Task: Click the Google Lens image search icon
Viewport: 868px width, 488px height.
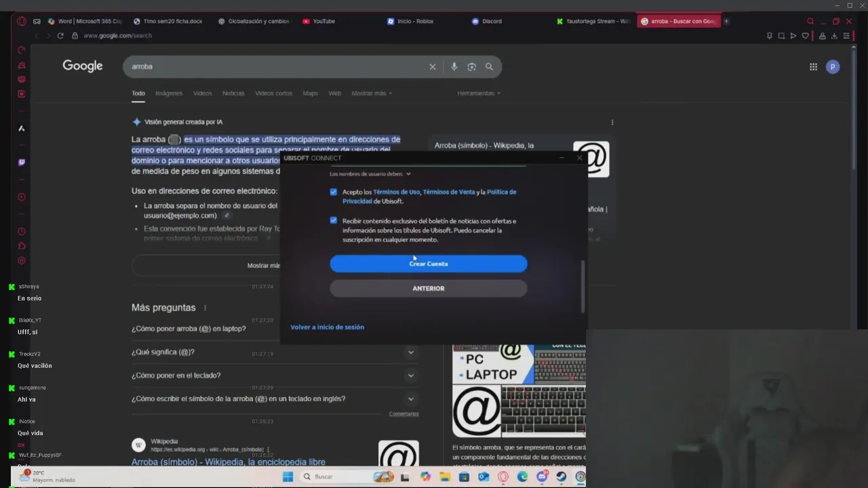Action: click(x=472, y=66)
